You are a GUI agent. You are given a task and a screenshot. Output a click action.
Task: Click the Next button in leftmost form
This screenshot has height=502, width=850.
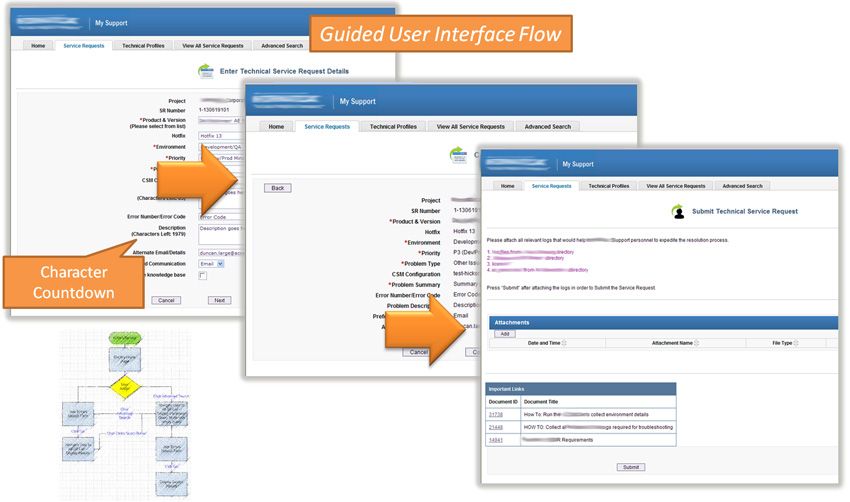221,300
